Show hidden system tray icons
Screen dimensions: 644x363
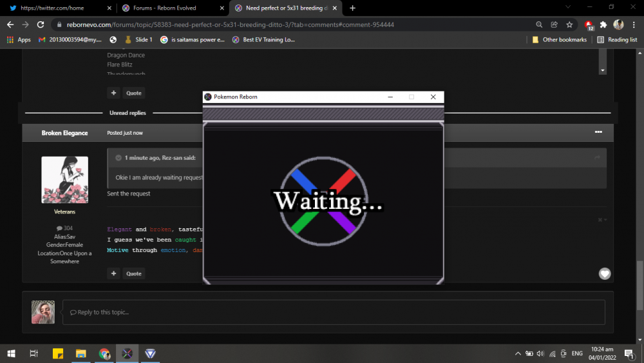click(x=518, y=353)
